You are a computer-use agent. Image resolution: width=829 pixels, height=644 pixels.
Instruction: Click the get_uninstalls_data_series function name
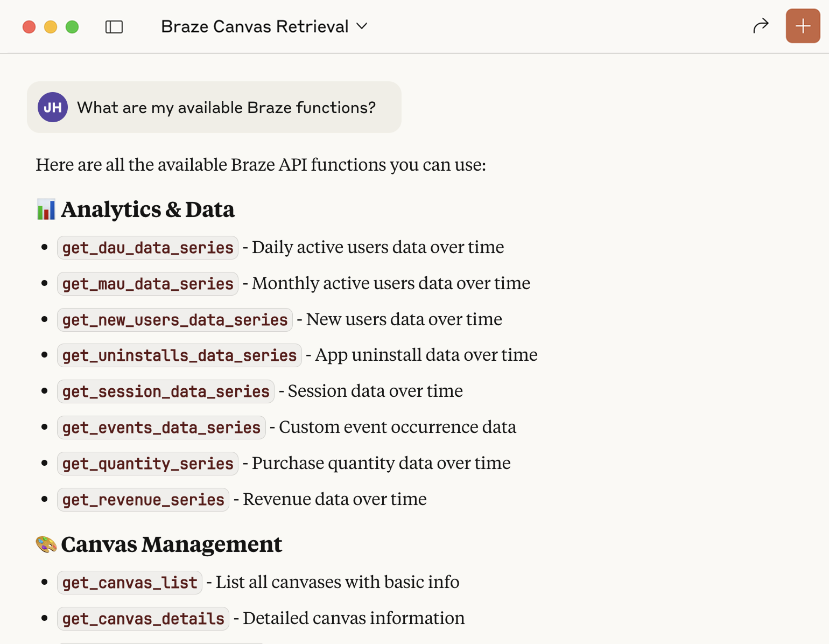[179, 355]
